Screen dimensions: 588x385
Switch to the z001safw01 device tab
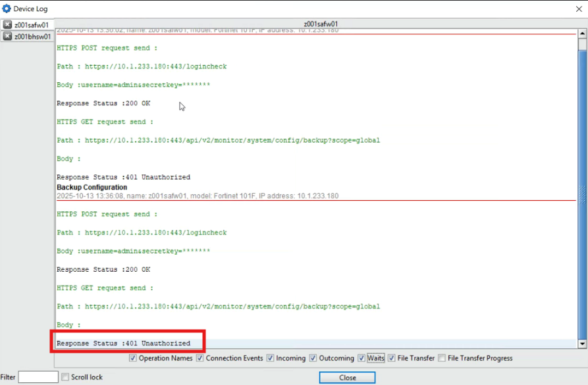point(32,25)
